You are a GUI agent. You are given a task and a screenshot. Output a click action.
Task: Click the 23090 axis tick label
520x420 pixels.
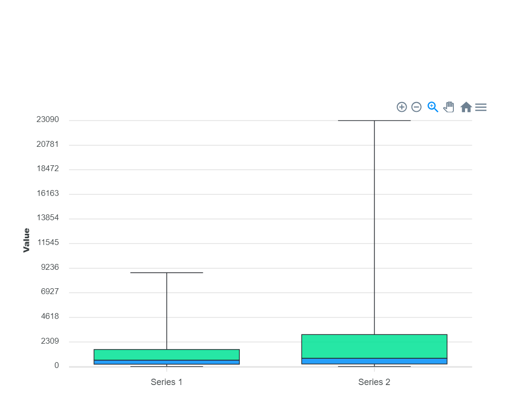click(x=47, y=119)
